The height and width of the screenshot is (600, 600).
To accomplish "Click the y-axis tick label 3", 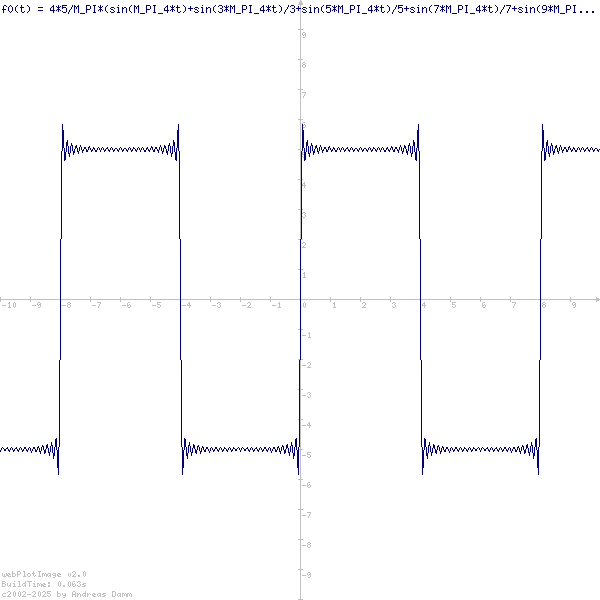I will (304, 215).
